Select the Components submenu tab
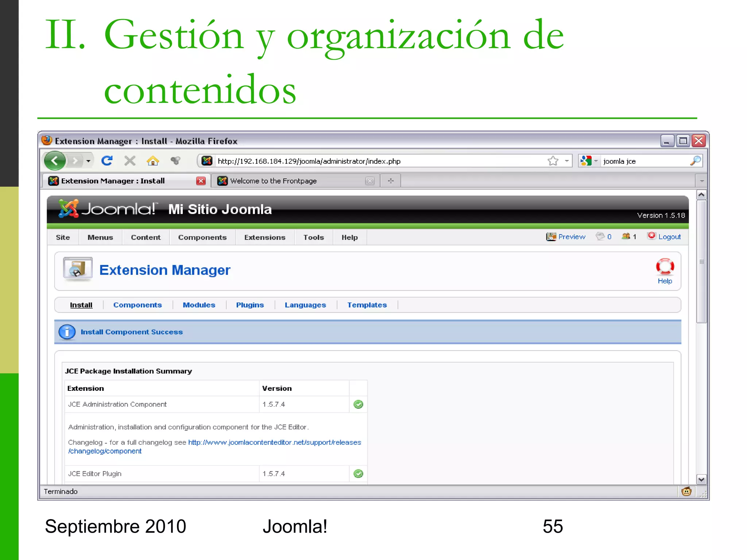Image resolution: width=747 pixels, height=560 pixels. pos(138,305)
